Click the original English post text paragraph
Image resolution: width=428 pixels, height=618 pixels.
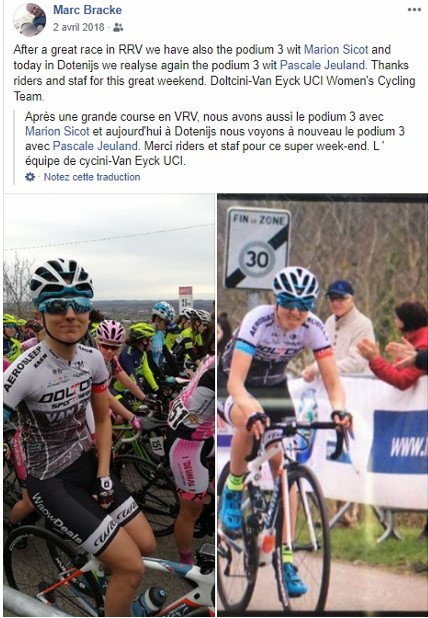(214, 73)
